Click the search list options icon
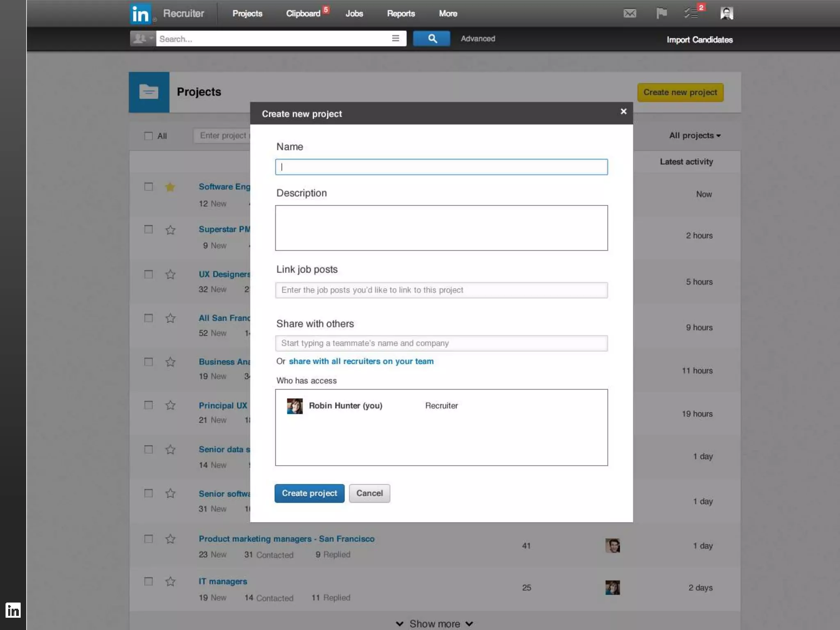The height and width of the screenshot is (630, 840). pyautogui.click(x=395, y=39)
